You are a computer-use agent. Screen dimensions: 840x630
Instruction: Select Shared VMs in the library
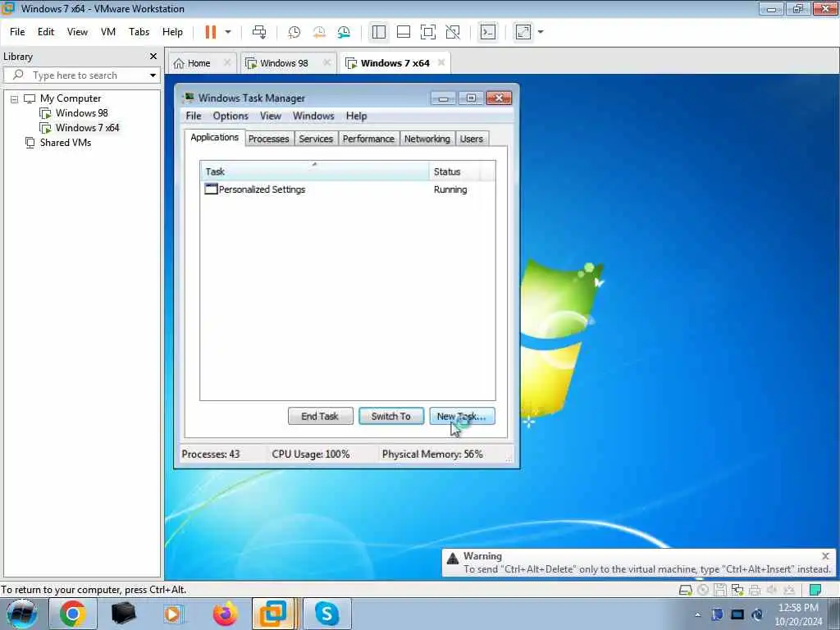tap(66, 143)
